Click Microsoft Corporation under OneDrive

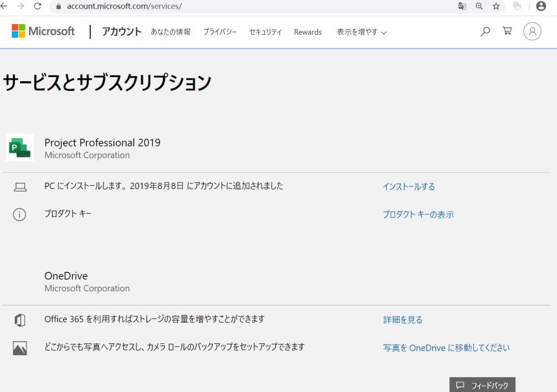(x=87, y=289)
